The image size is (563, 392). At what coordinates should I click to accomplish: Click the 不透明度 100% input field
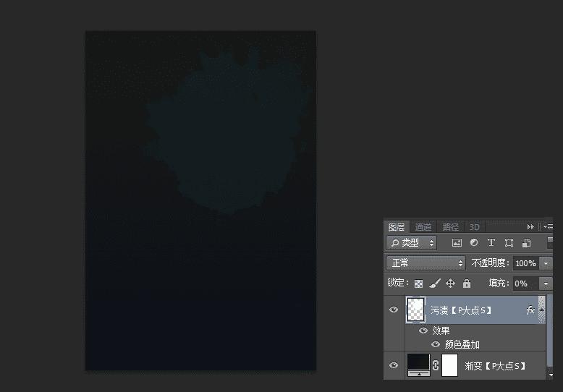pyautogui.click(x=526, y=263)
